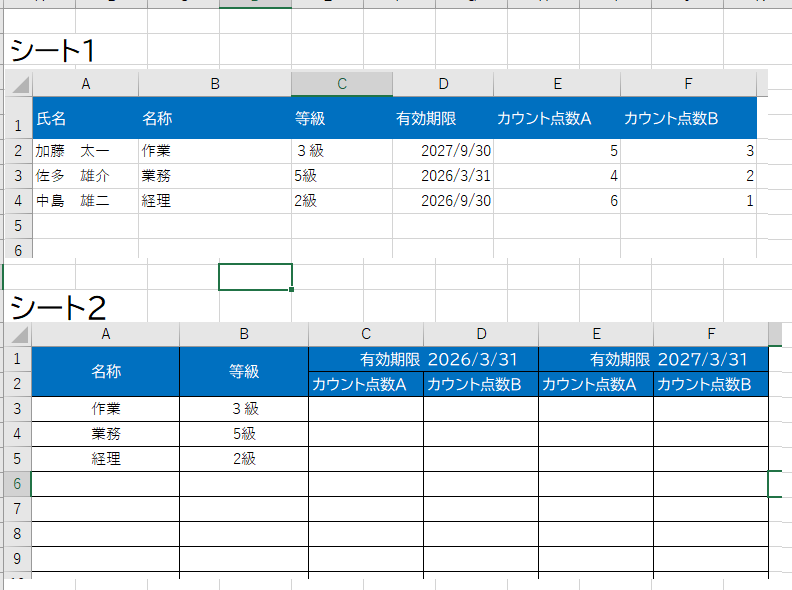Select row 3 header in Sheet 2
This screenshot has width=792, height=590.
coord(18,409)
